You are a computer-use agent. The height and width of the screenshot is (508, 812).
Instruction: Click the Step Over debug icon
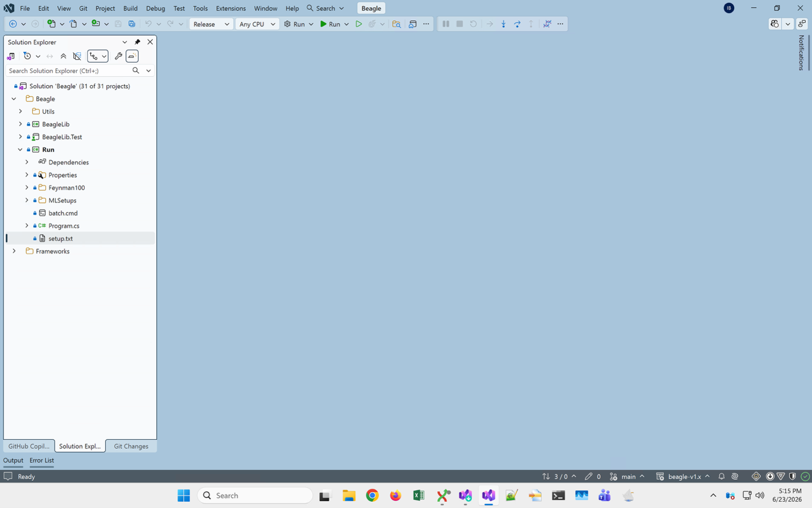(x=517, y=24)
